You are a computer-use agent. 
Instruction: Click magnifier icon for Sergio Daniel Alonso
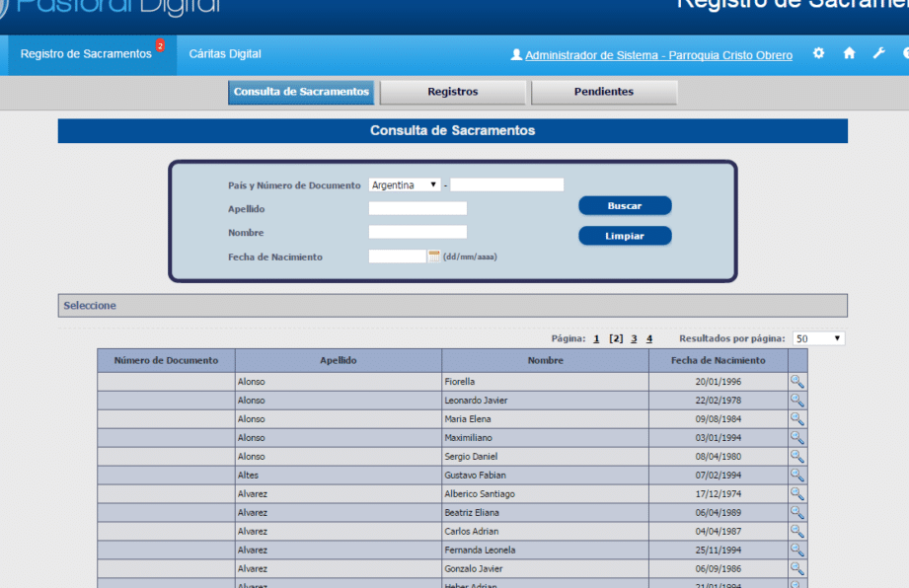(x=796, y=457)
